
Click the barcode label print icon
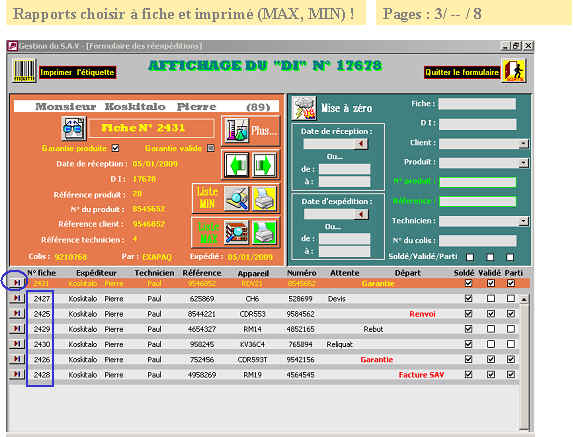(x=24, y=71)
